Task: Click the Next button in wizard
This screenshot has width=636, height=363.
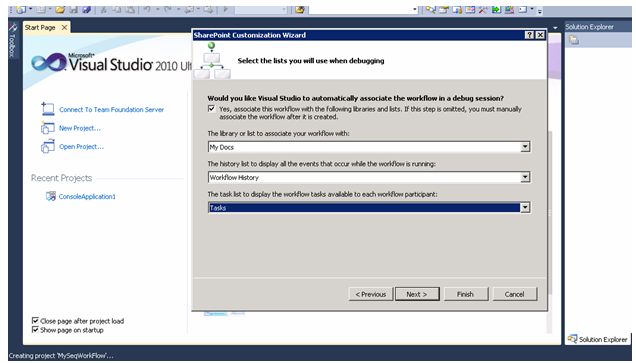Action: point(417,294)
